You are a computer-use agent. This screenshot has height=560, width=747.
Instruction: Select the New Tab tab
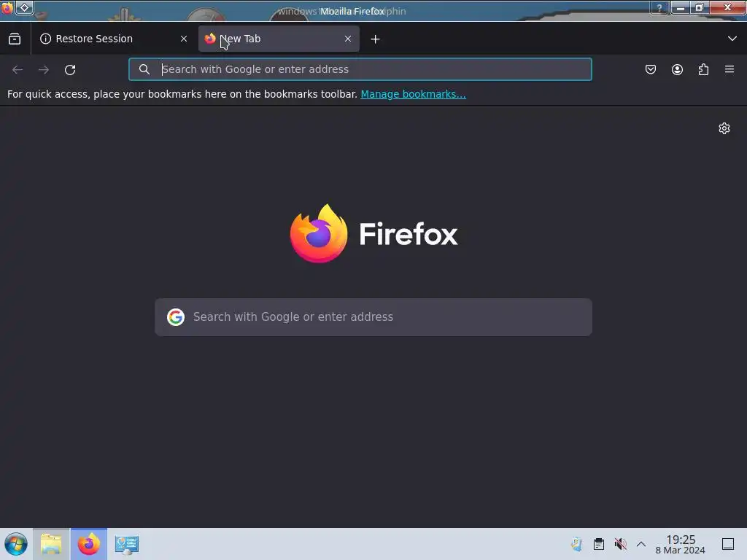point(279,39)
